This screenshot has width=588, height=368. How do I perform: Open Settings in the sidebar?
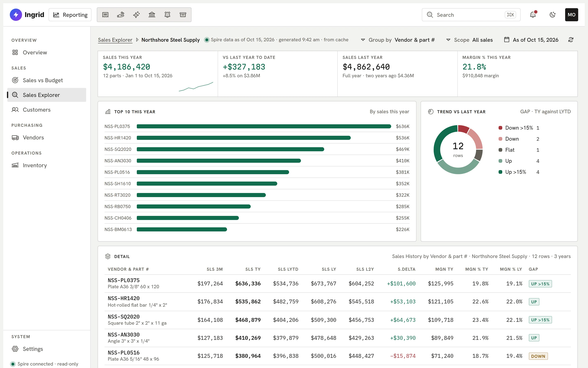[47, 349]
